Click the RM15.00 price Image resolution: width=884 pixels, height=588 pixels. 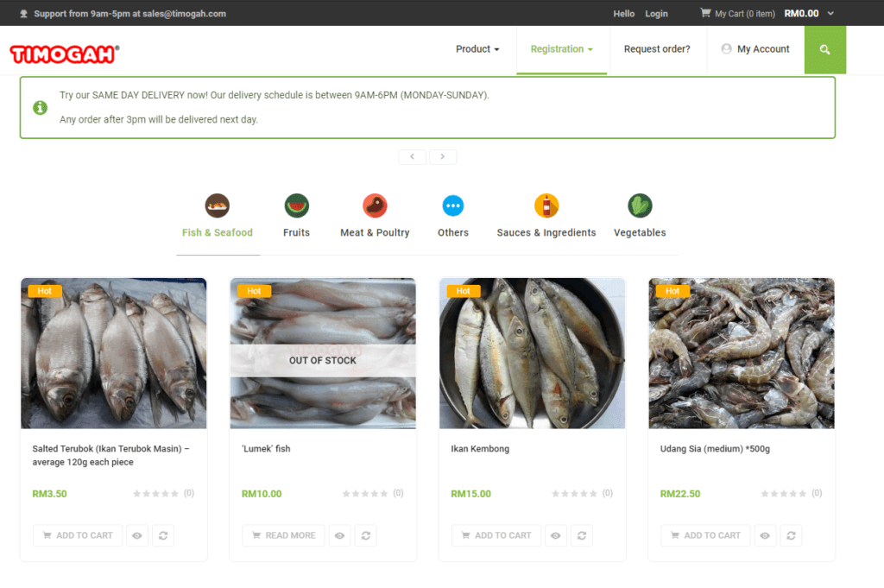click(470, 494)
